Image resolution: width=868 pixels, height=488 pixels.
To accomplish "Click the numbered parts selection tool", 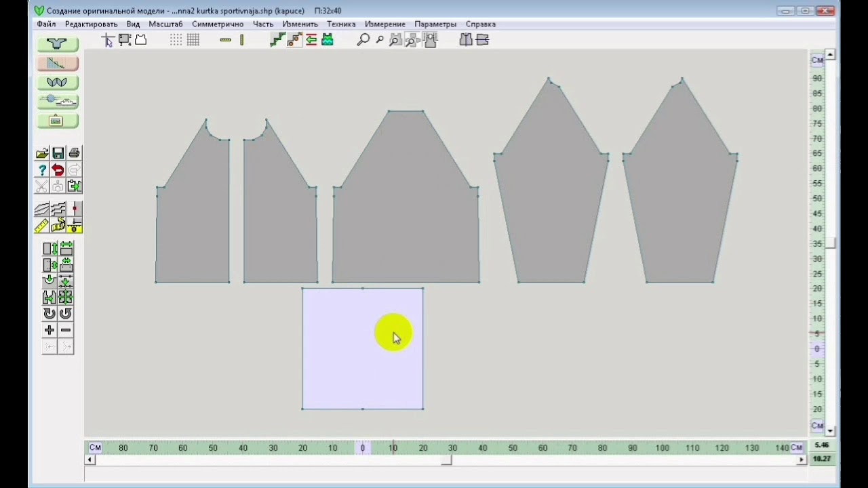I will 125,40.
